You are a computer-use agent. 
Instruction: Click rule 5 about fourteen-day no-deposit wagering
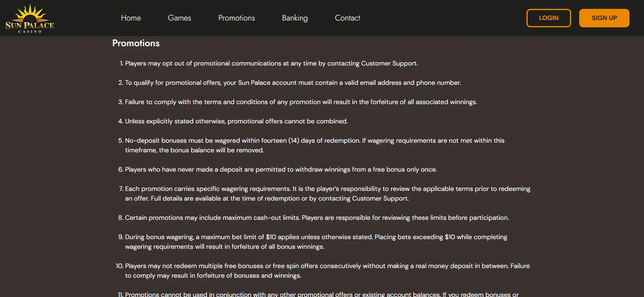(315, 145)
